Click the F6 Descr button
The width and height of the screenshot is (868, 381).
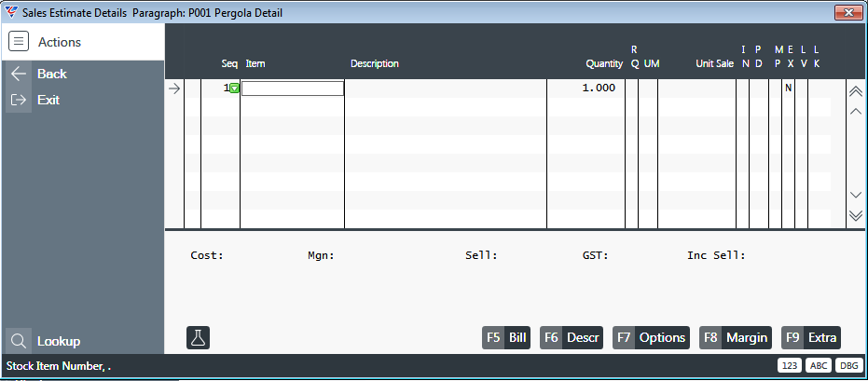572,337
